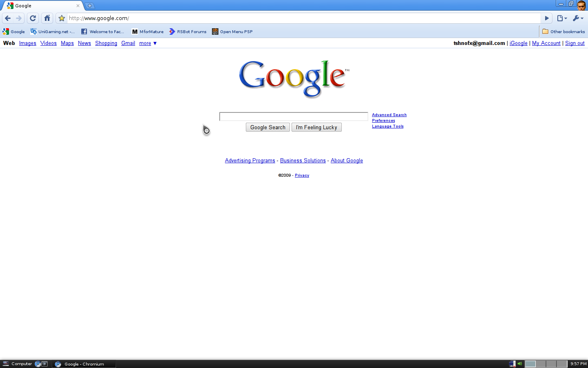Open the Open Menu PSP bookmark
Image resolution: width=588 pixels, height=368 pixels.
(232, 31)
